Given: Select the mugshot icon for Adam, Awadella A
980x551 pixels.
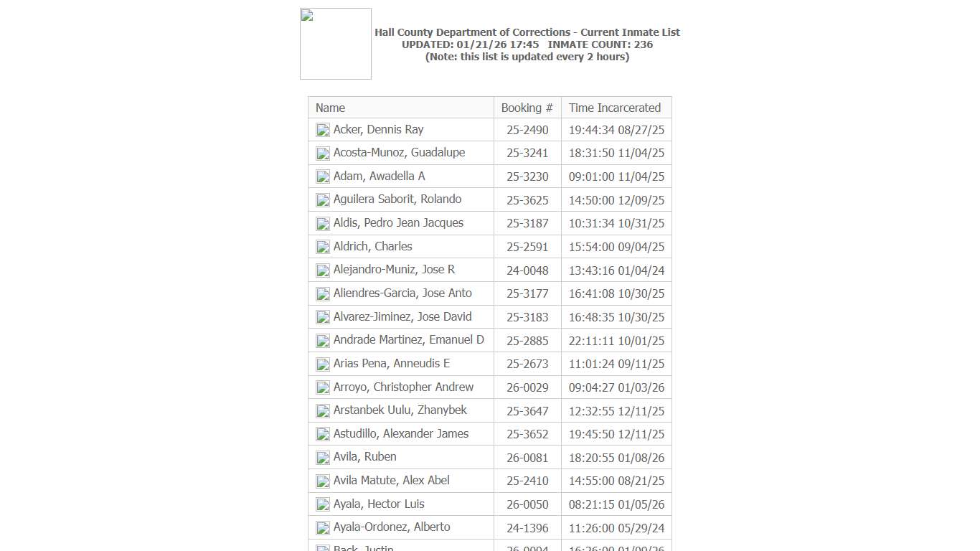Looking at the screenshot, I should (322, 176).
